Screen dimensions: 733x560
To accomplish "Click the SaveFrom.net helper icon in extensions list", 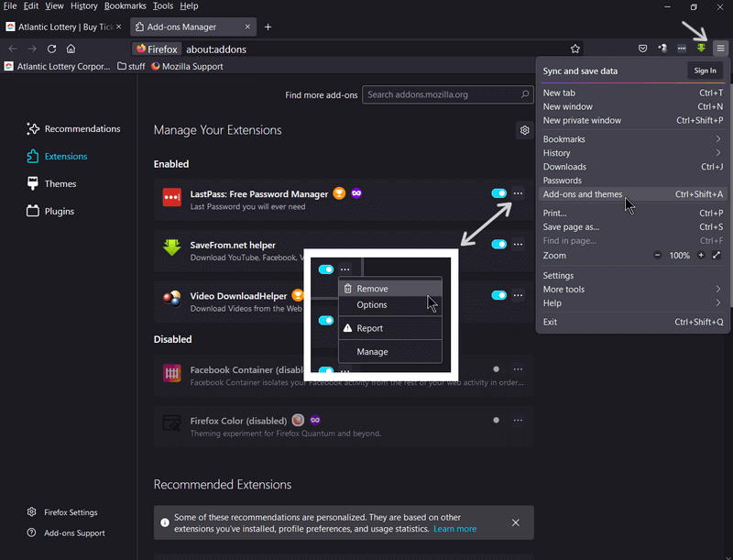I will [172, 247].
